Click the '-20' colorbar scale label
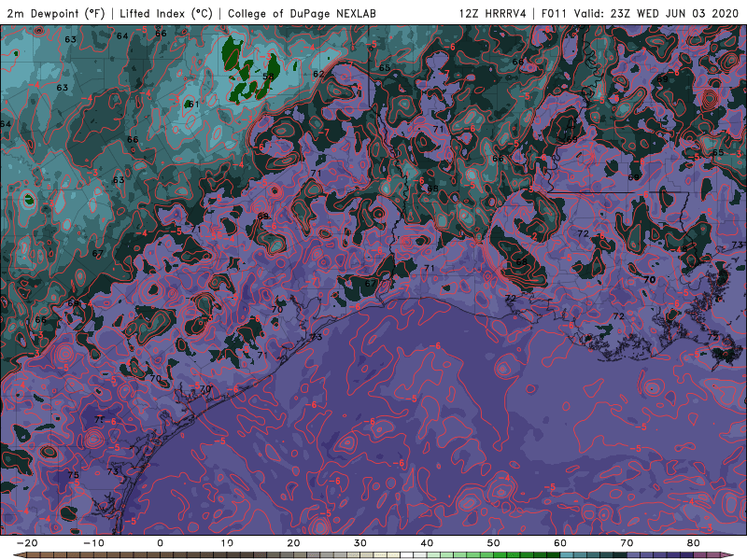This screenshot has width=747, height=560. tap(27, 543)
